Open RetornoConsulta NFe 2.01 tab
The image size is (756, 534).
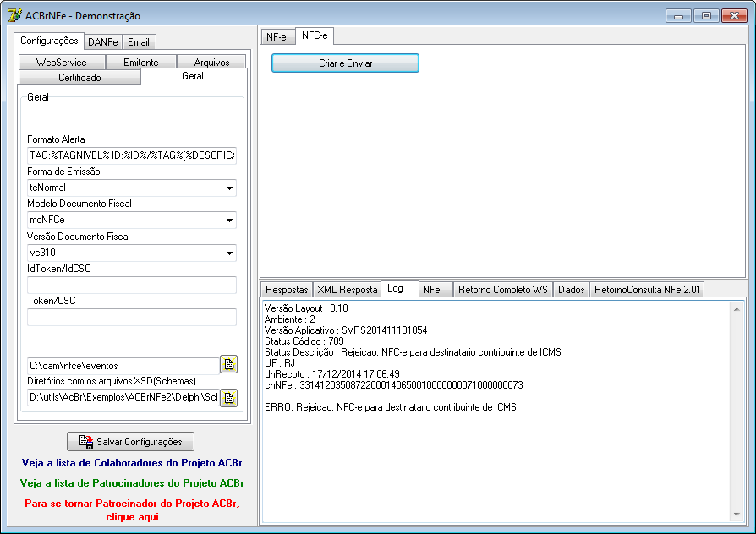[x=647, y=290]
